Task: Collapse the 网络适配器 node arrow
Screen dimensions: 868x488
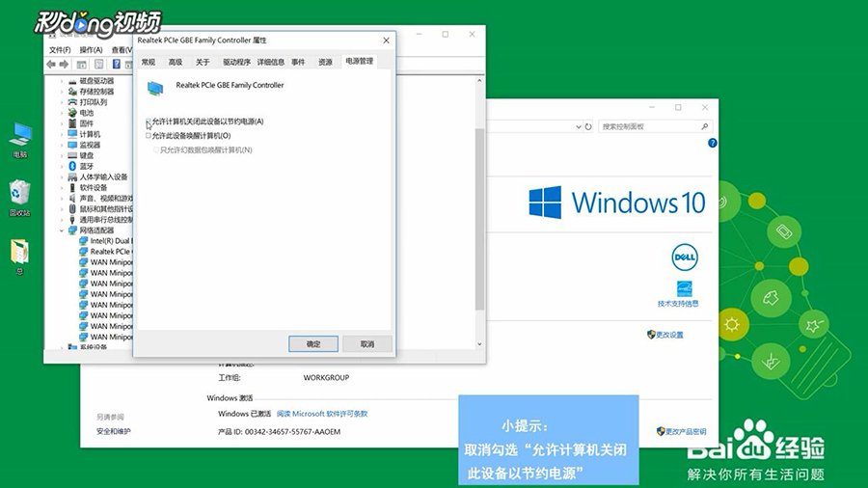Action: click(62, 230)
